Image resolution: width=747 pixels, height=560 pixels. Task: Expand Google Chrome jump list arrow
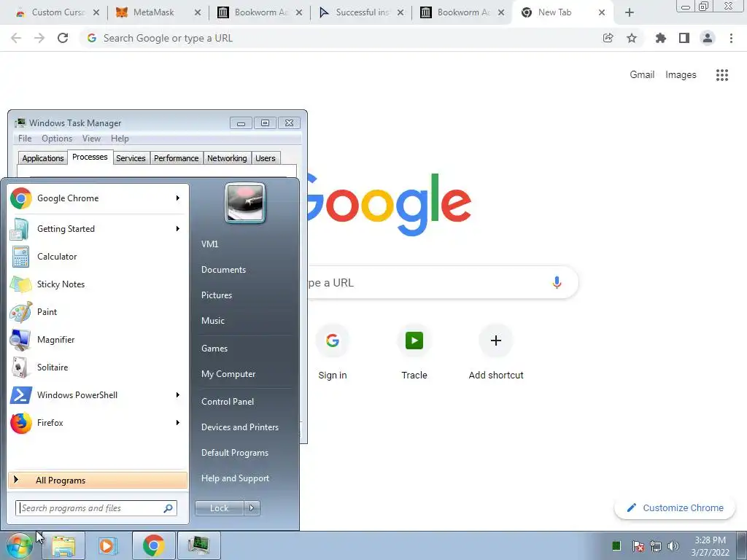pos(178,198)
